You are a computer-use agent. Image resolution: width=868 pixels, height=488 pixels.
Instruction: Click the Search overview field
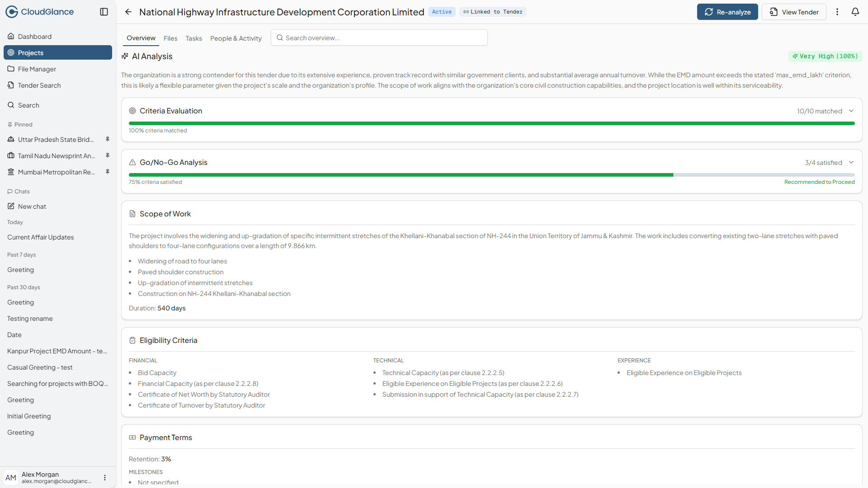tap(379, 38)
